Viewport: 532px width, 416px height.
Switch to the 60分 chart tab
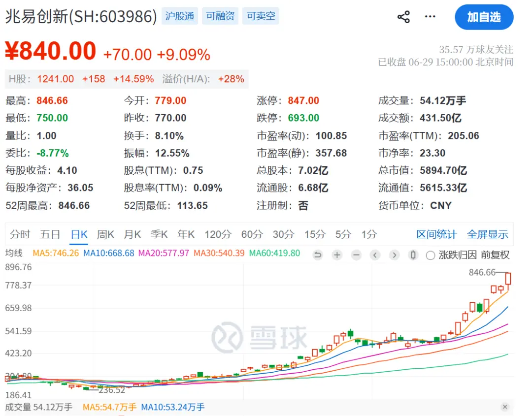[252, 234]
